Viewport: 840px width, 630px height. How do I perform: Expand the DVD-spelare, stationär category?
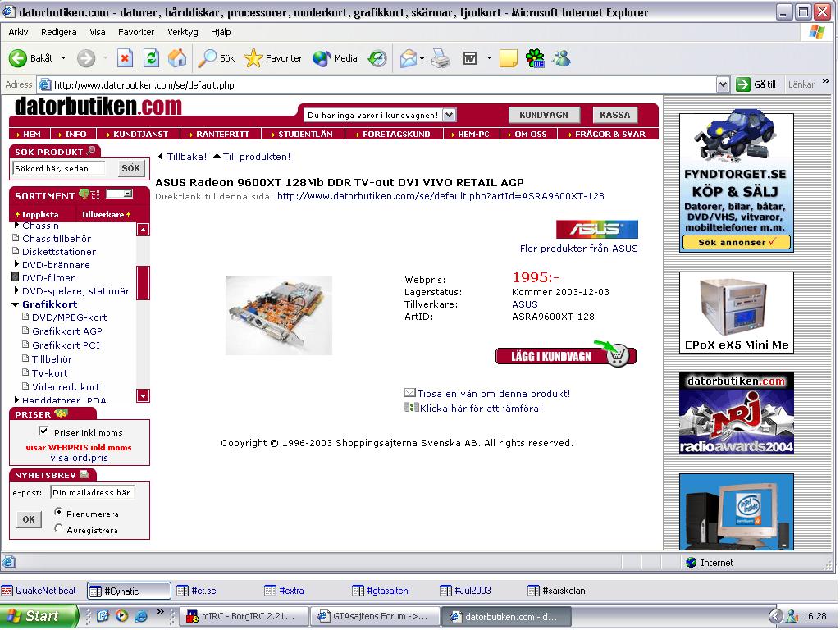[16, 290]
